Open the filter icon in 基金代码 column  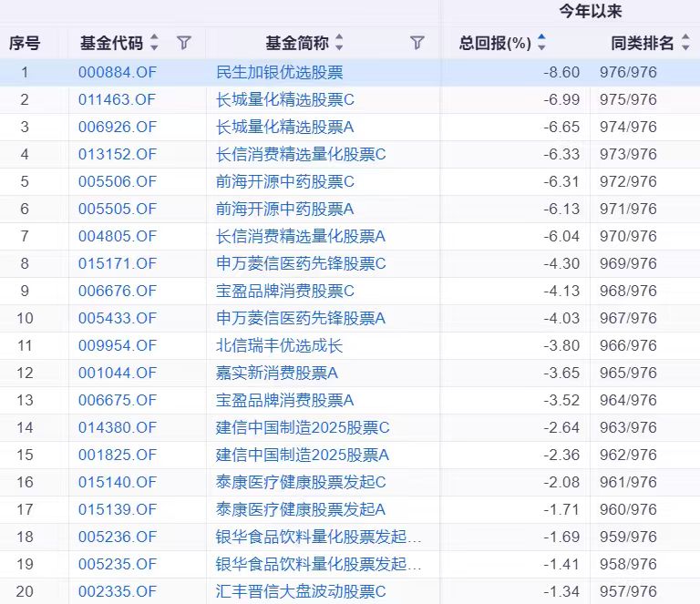pos(183,43)
